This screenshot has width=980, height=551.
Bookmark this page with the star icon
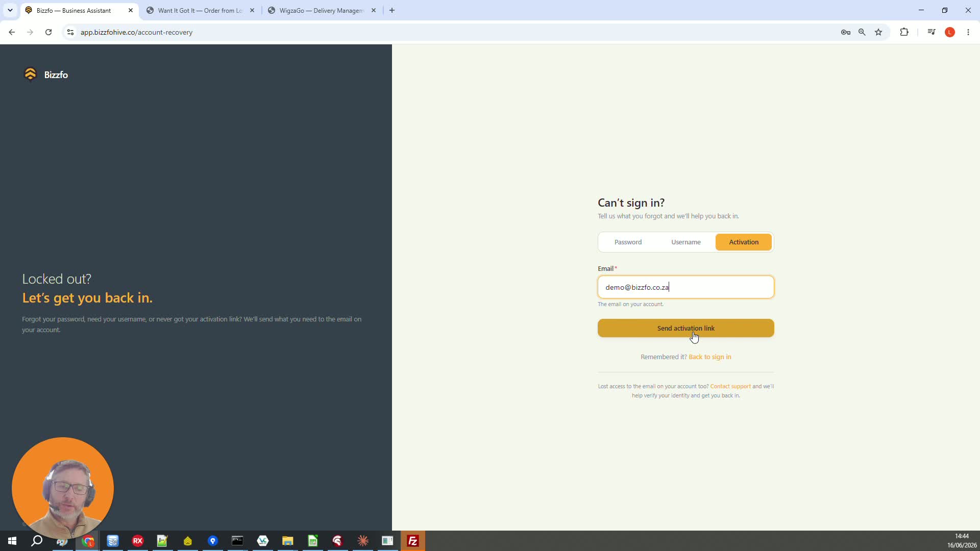coord(878,32)
